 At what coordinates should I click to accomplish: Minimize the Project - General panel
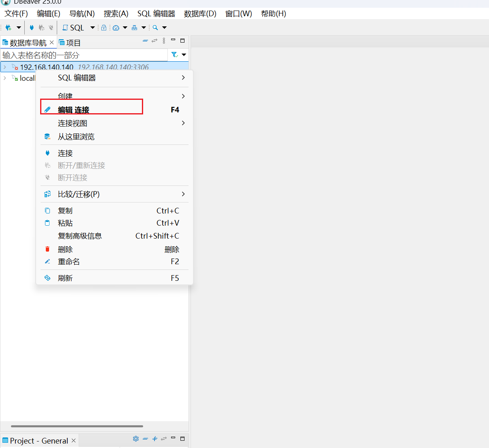pyautogui.click(x=173, y=438)
